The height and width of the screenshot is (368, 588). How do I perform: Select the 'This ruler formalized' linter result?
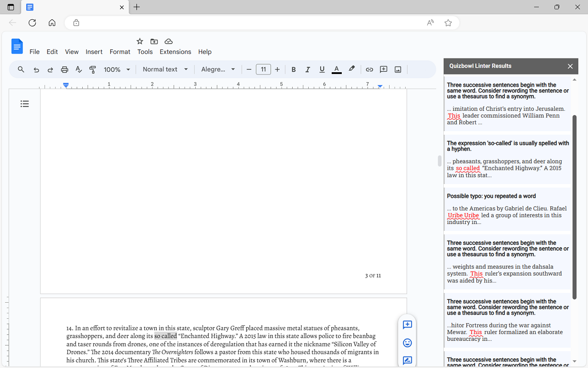tap(508, 321)
